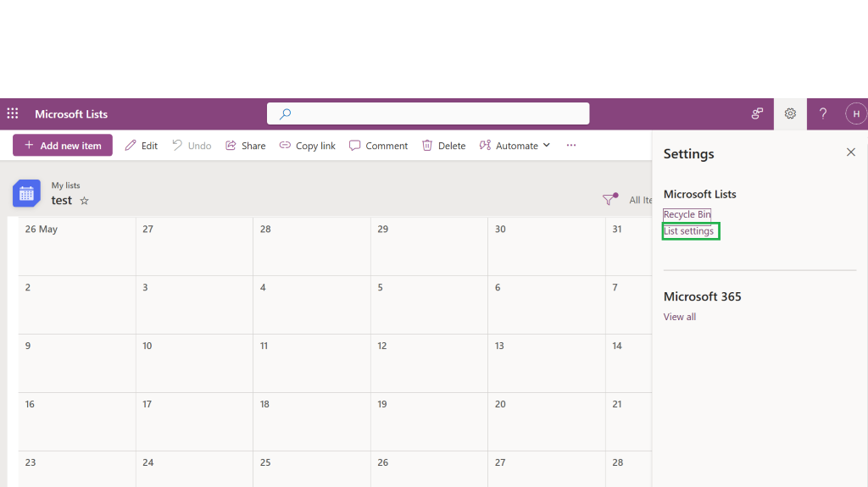Go to My lists breadcrumb
868x487 pixels.
click(x=65, y=185)
